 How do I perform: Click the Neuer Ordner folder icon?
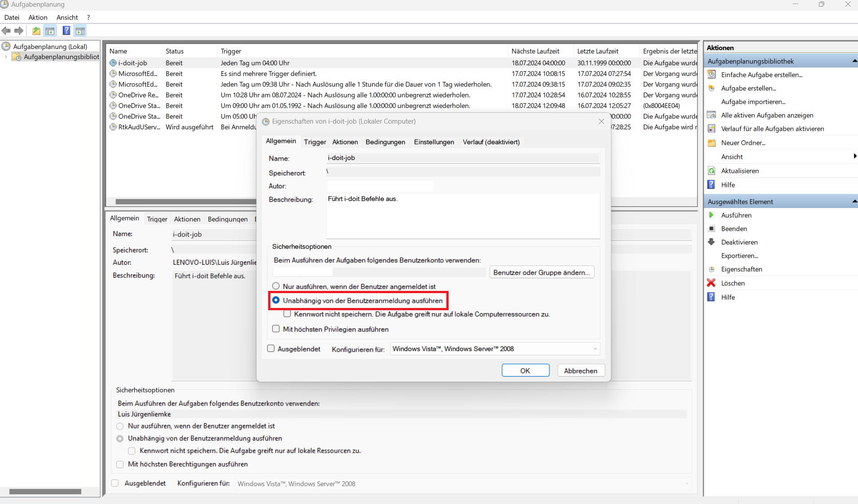(711, 143)
